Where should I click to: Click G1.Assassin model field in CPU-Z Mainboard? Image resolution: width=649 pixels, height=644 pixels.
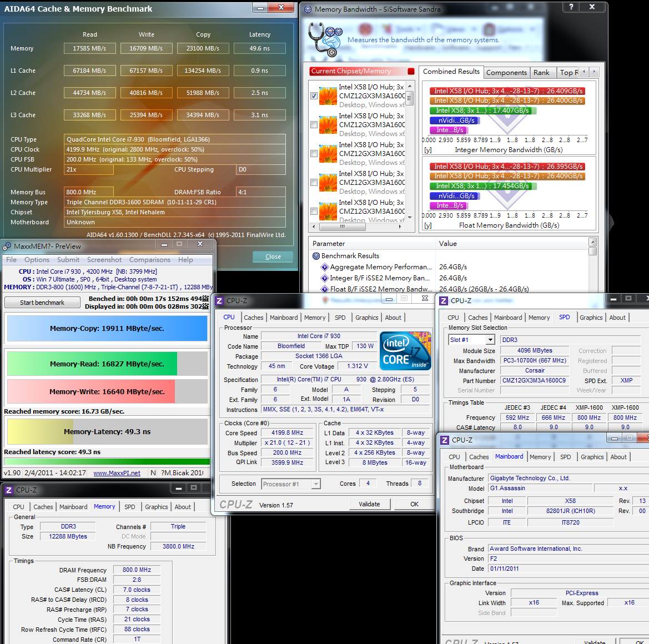(x=539, y=489)
